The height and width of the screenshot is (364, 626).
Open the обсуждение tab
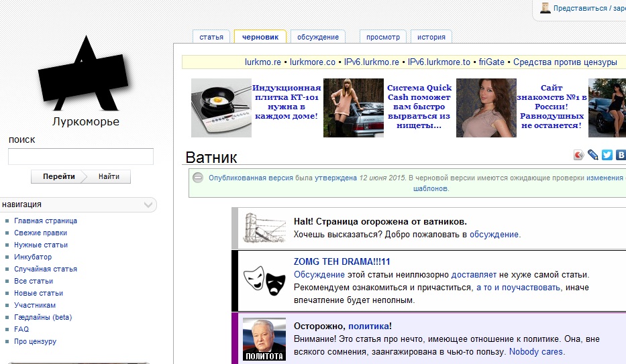pos(318,38)
